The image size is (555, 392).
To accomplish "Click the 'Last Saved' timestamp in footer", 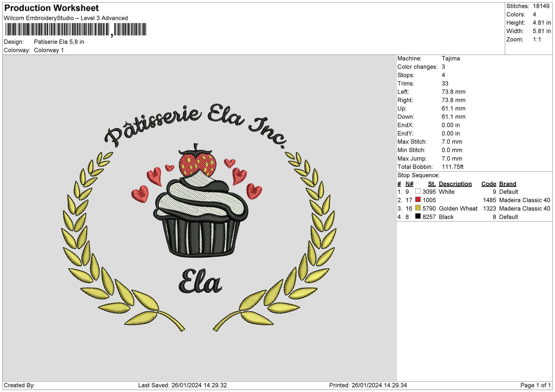I will coord(182,385).
